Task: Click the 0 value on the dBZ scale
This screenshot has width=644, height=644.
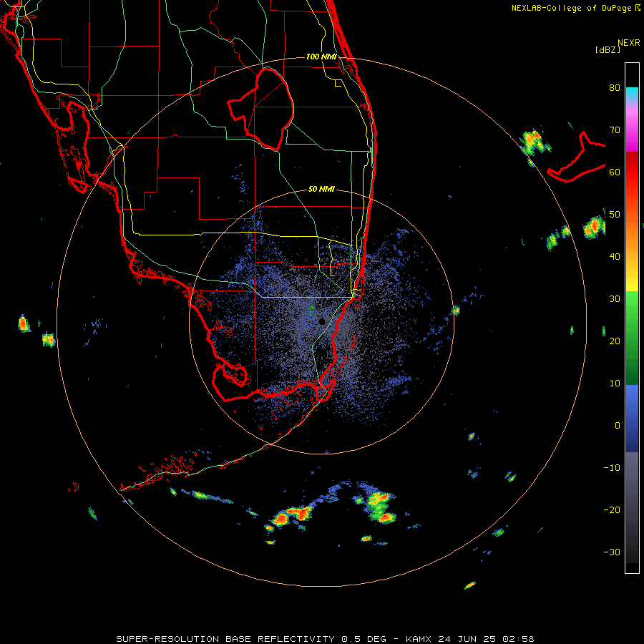Action: click(x=618, y=426)
